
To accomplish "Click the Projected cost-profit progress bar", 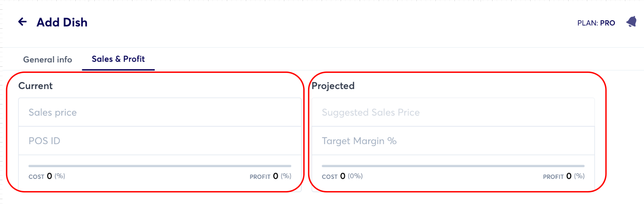I will 453,166.
